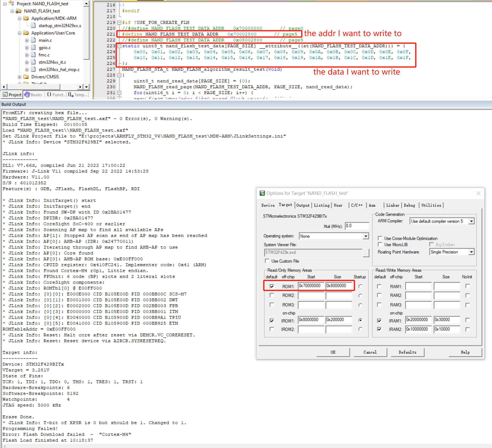
Task: Click the NAND_FLASH_test target icon
Action: [19, 11]
